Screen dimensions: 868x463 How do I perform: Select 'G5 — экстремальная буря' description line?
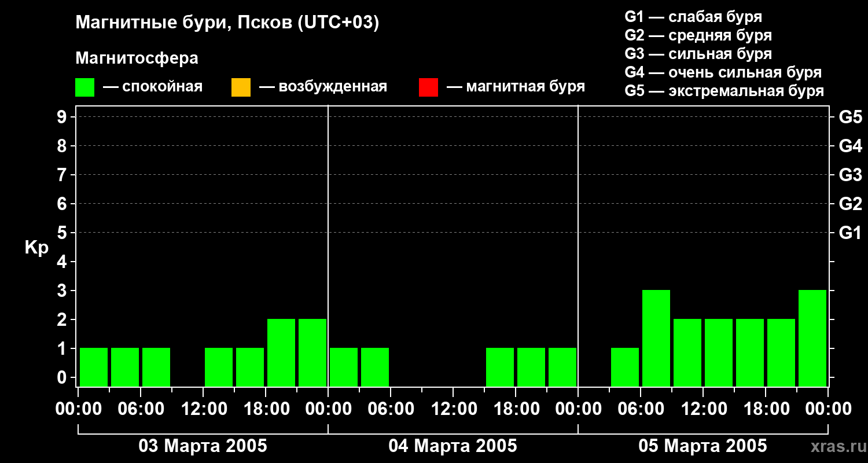click(x=724, y=91)
